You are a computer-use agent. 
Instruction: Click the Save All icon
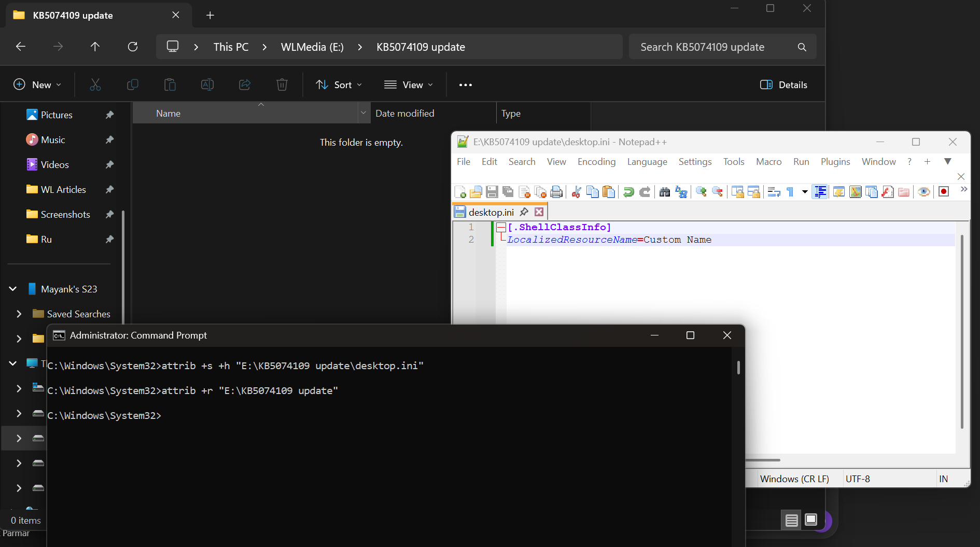click(507, 191)
